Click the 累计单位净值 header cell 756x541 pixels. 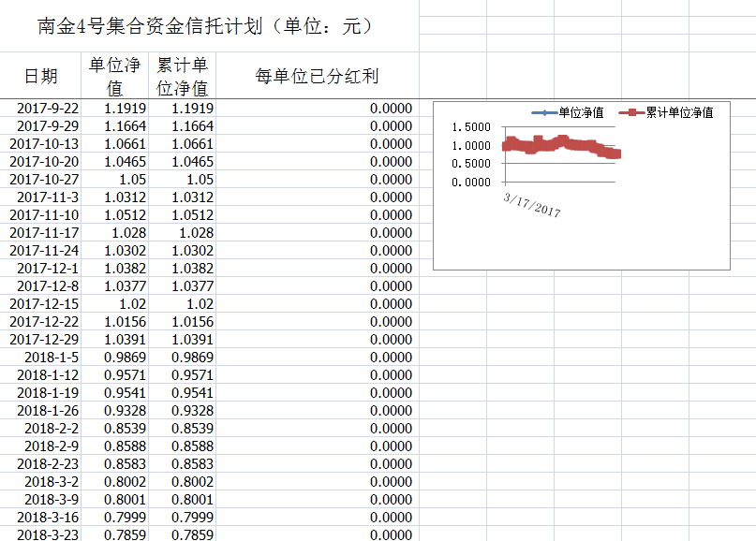[x=182, y=76]
